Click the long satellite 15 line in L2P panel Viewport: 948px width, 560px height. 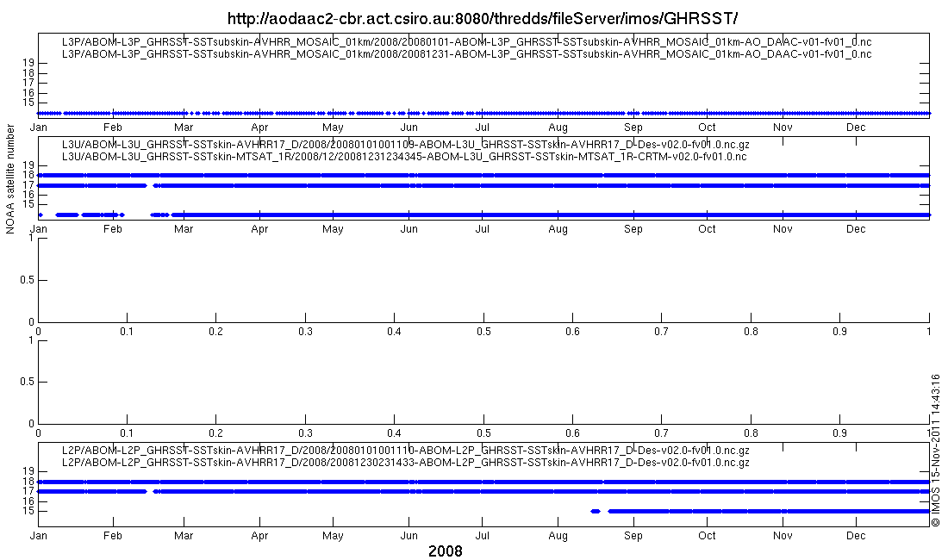click(769, 511)
